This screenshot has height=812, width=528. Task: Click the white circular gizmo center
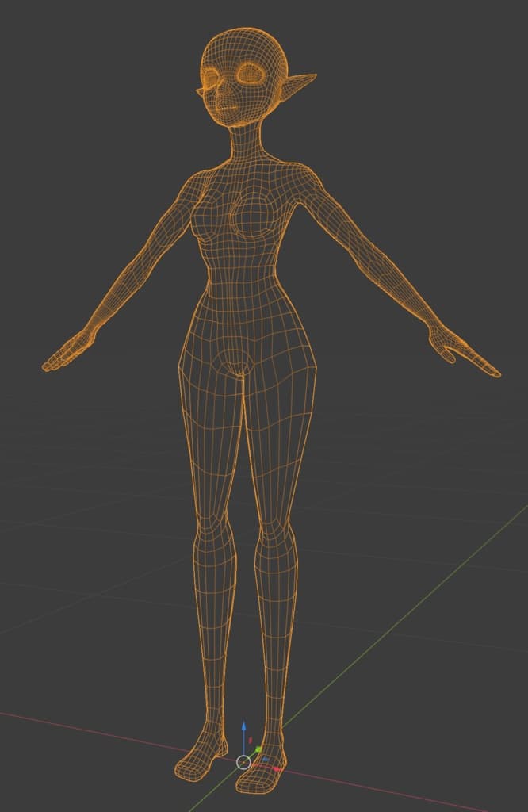point(244,762)
